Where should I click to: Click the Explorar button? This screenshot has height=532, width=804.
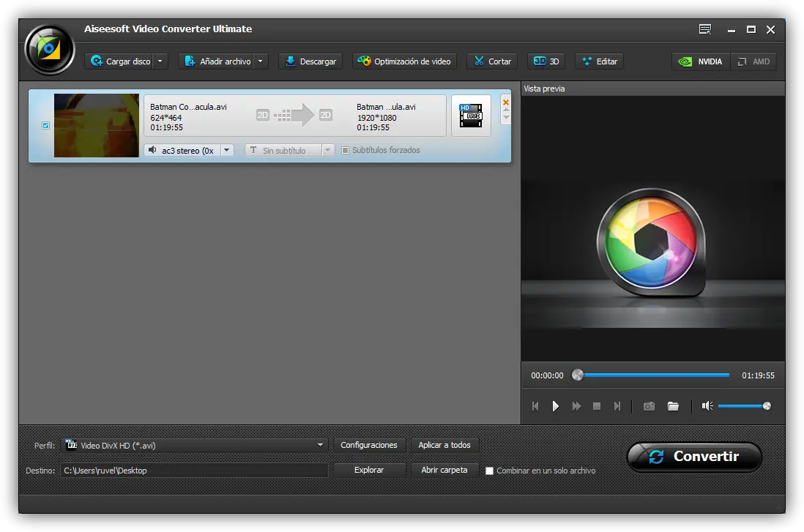point(369,470)
